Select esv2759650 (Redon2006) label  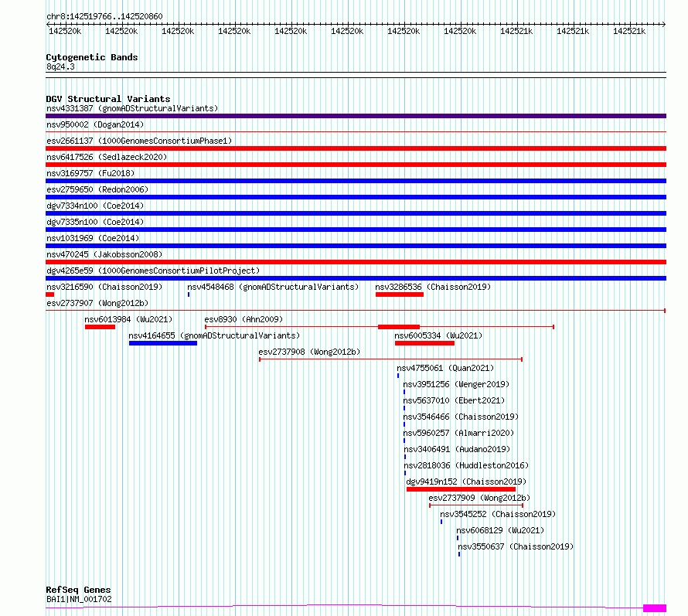pyautogui.click(x=97, y=189)
